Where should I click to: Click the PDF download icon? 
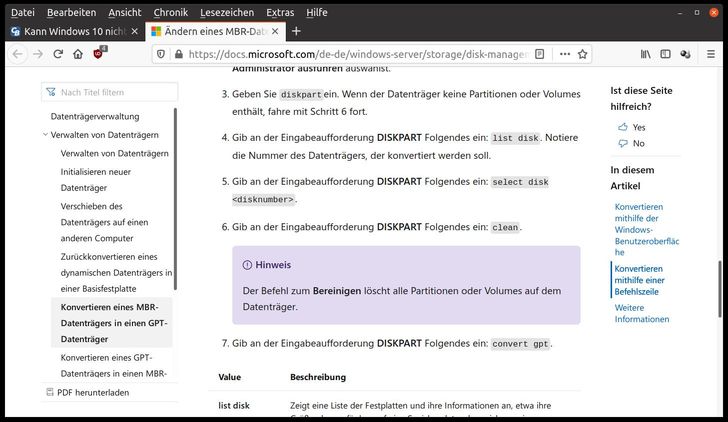coord(50,392)
